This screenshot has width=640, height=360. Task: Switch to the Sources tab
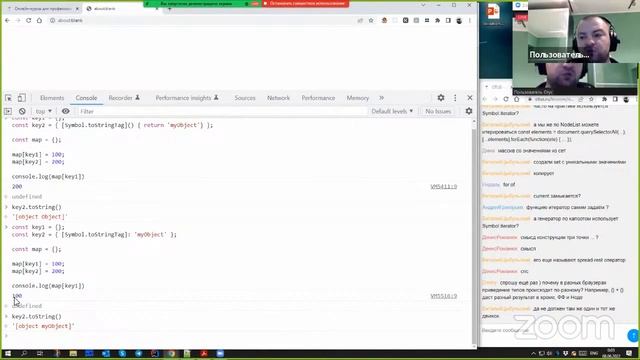[x=244, y=98]
